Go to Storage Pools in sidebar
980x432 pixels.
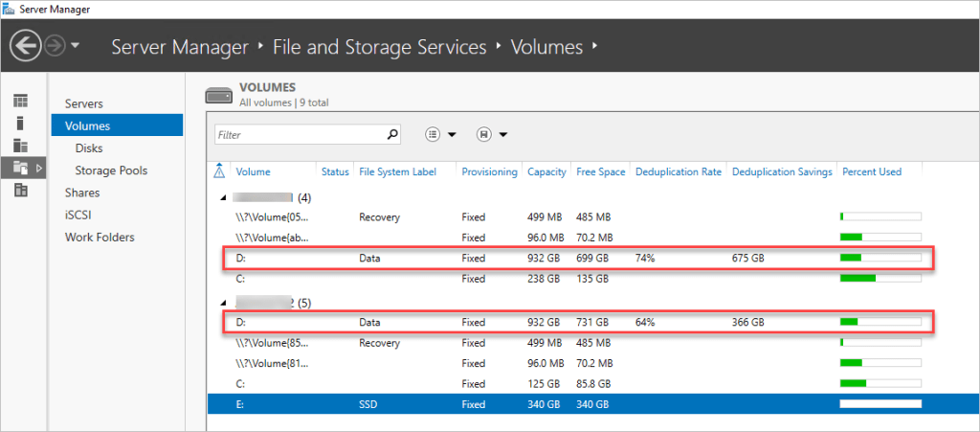(111, 171)
